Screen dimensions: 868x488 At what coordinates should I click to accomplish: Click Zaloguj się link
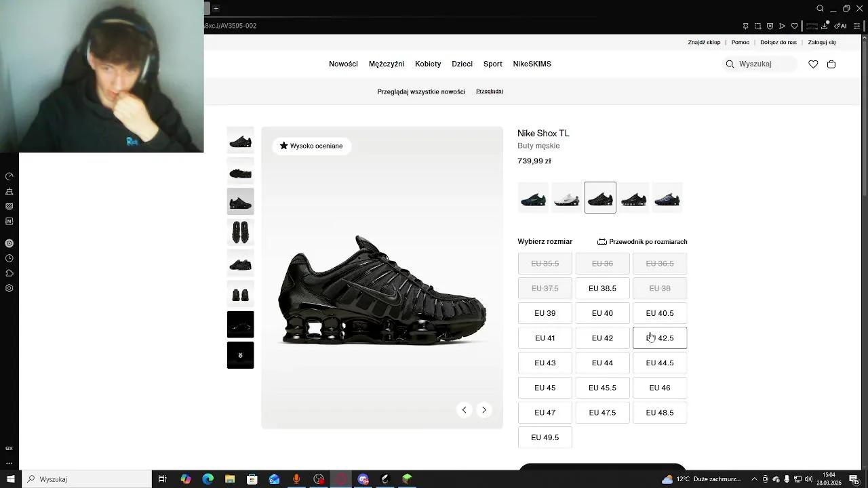click(x=822, y=42)
